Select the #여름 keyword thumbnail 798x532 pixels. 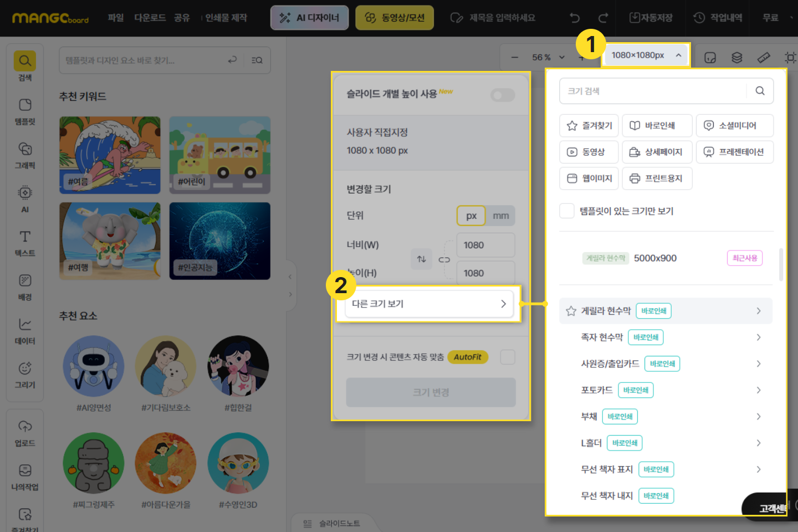(110, 155)
